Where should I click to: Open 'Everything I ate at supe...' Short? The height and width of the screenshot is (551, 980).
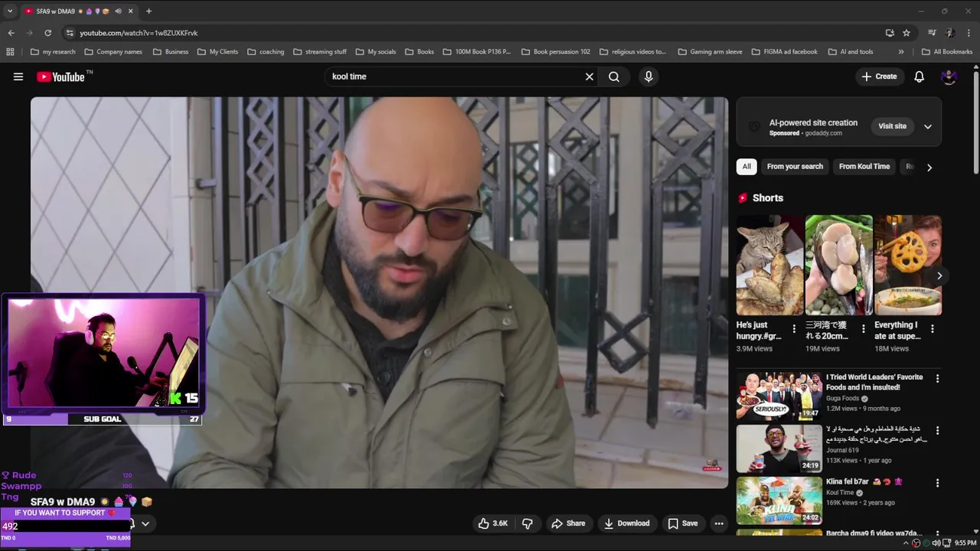pyautogui.click(x=908, y=265)
